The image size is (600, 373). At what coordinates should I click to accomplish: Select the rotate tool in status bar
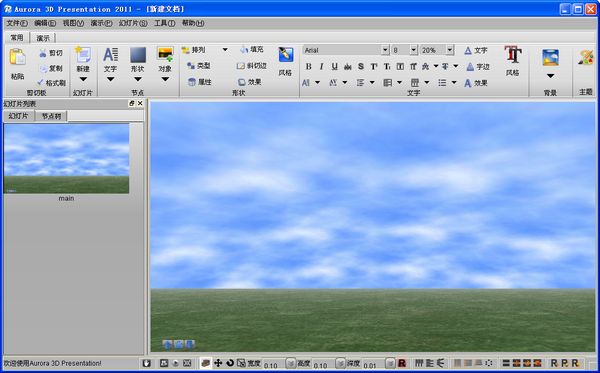(230, 363)
